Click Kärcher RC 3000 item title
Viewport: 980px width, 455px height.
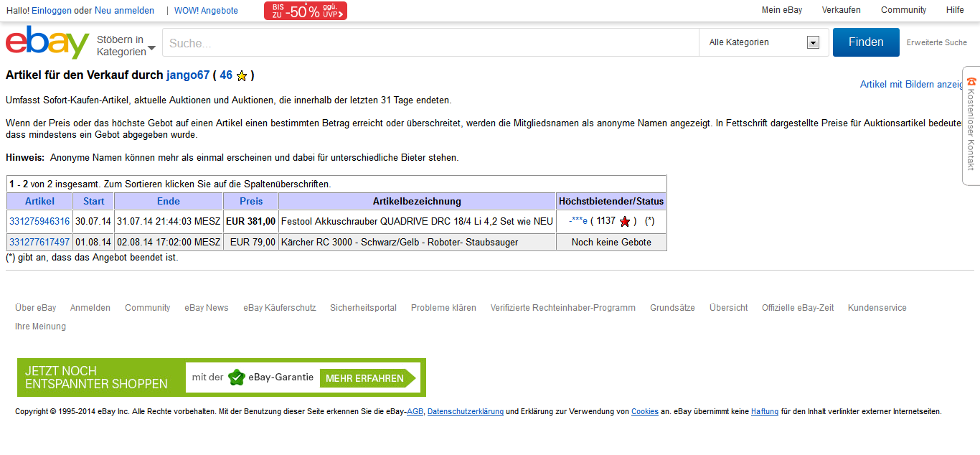pyautogui.click(x=400, y=243)
